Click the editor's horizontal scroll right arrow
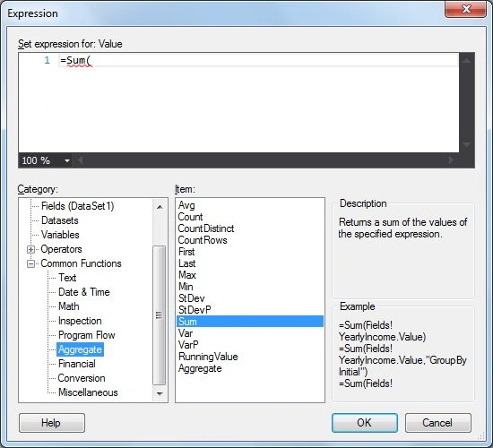The width and height of the screenshot is (493, 448). (451, 160)
